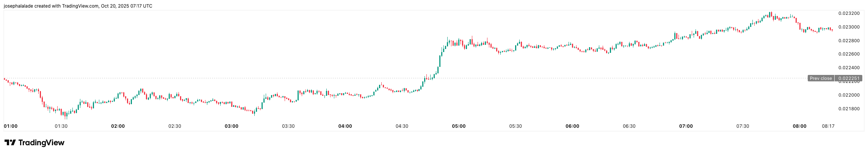The image size is (868, 154).
Task: Click the 0.023200 price axis label
Action: tap(849, 13)
